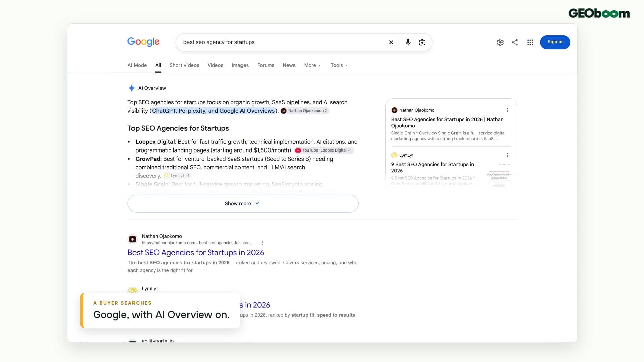Select the Short videos tab
644x362 pixels.
(x=184, y=65)
